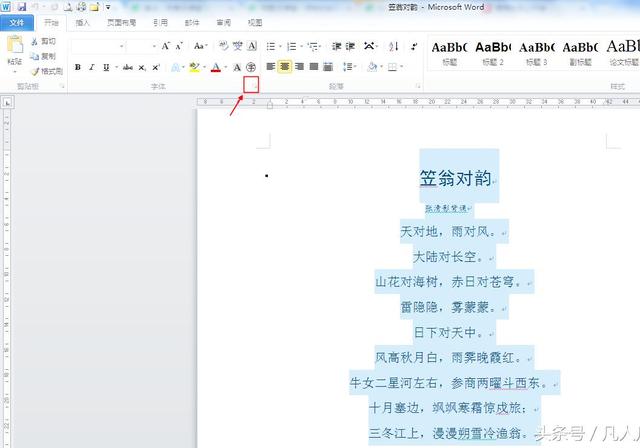This screenshot has width=640, height=448.
Task: Switch to the 视图 (View) tab
Action: 255,22
